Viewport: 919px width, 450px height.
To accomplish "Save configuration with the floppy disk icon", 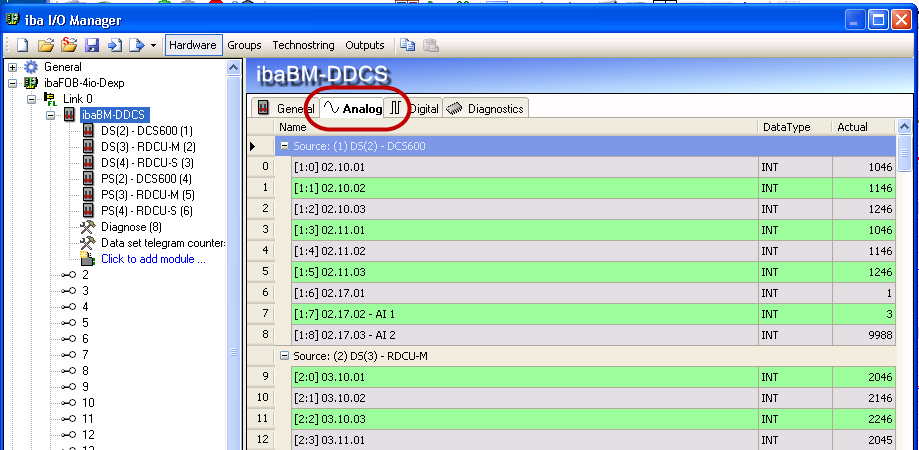I will pyautogui.click(x=92, y=45).
